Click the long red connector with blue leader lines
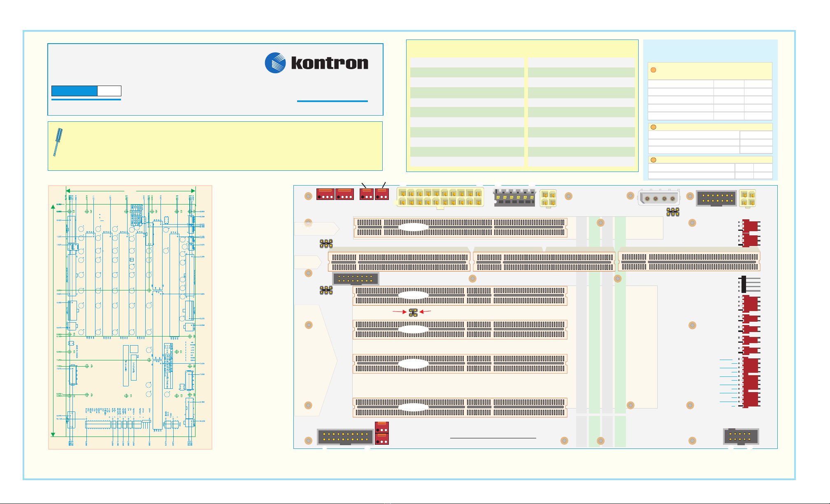The image size is (830, 504). (750, 383)
